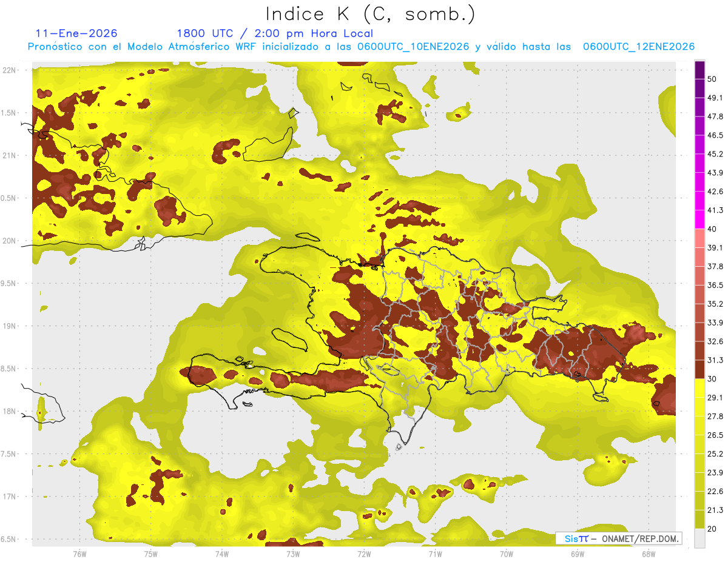The width and height of the screenshot is (728, 562).
Task: Click '1800 UTC / 2:00 pm Hora Local'
Action: tap(275, 34)
